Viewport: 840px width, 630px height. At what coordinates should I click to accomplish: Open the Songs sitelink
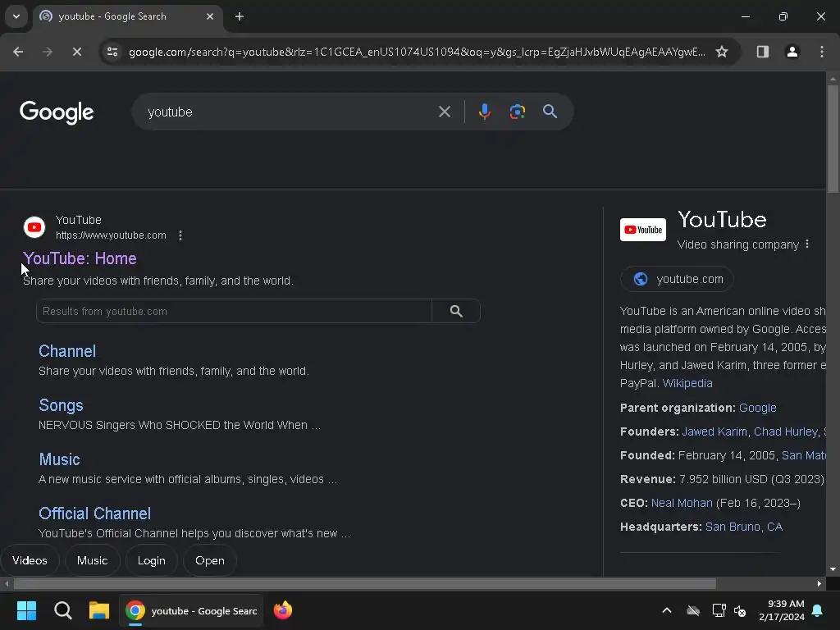tap(61, 405)
